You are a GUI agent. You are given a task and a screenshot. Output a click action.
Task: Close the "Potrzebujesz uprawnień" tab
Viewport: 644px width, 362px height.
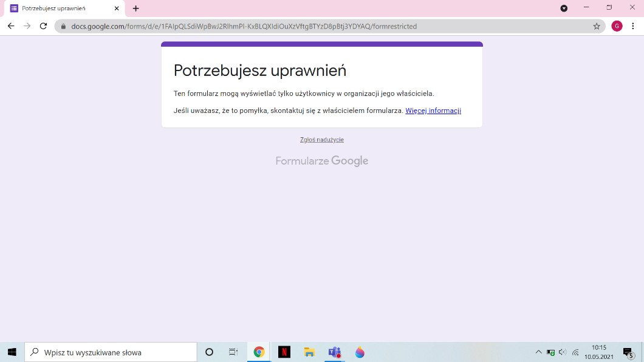[x=117, y=9]
